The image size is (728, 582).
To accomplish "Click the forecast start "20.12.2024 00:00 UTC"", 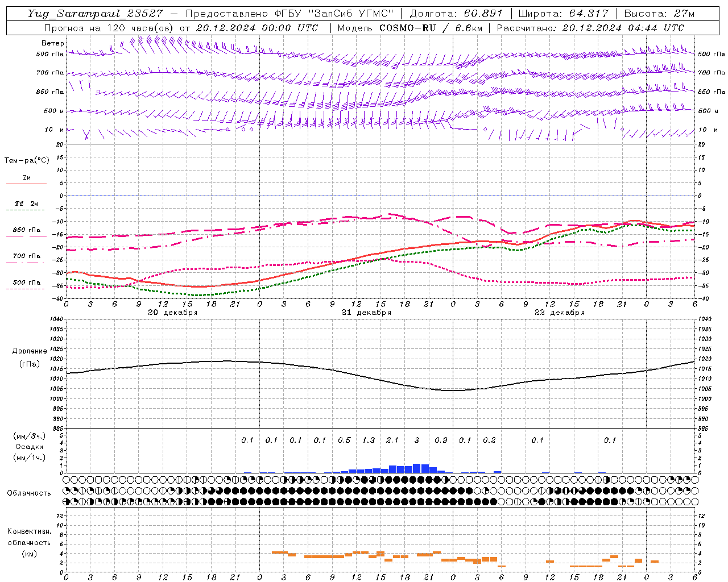I will [257, 28].
